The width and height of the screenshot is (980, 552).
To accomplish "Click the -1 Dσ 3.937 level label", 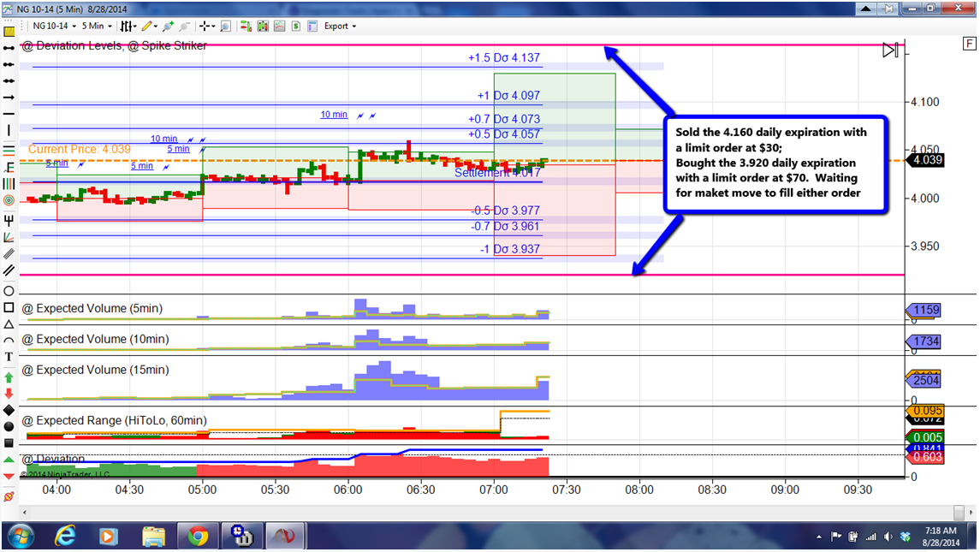I will 509,249.
